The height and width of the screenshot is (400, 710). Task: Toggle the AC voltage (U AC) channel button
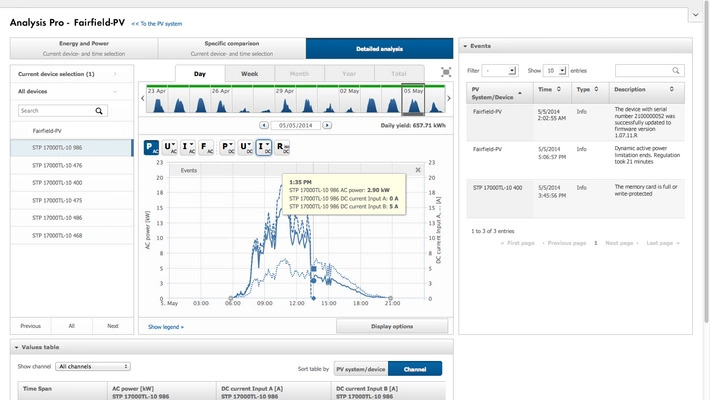click(170, 147)
